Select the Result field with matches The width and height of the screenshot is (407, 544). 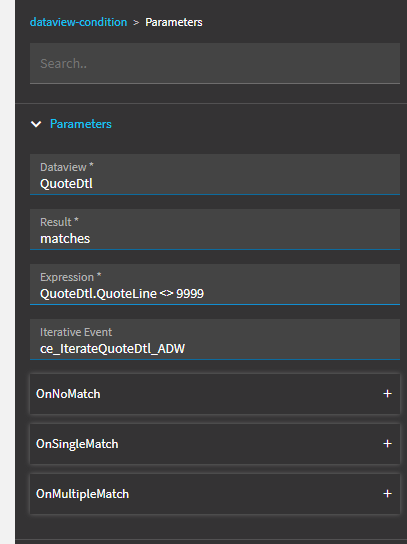pos(215,229)
